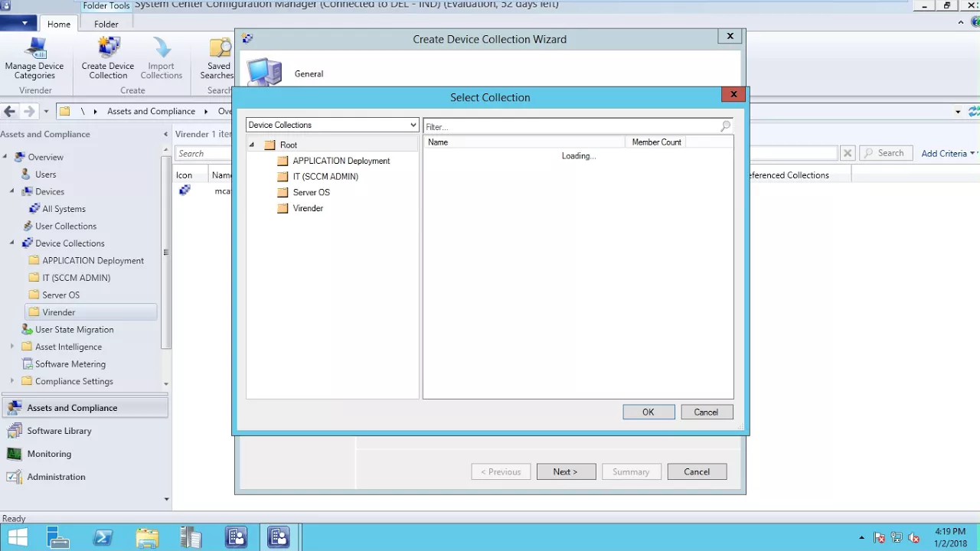The height and width of the screenshot is (551, 980).
Task: Click the Folder Tools contextual tab
Action: (x=106, y=5)
